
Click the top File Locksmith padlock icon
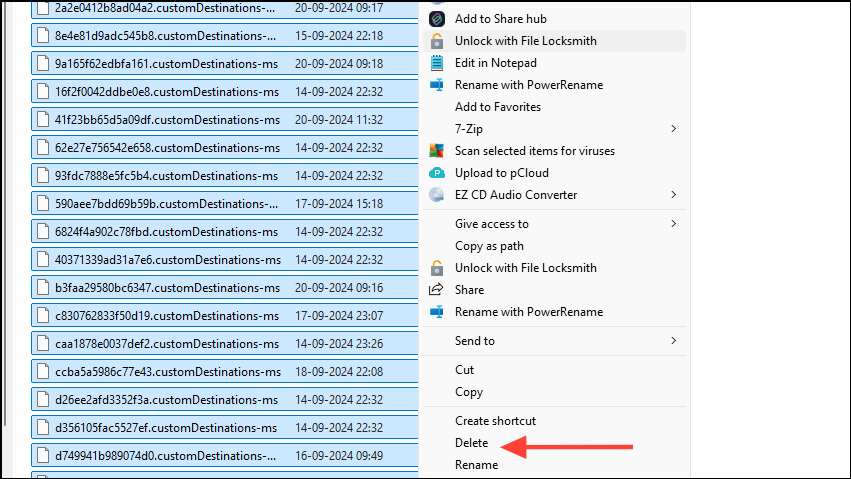[x=437, y=41]
